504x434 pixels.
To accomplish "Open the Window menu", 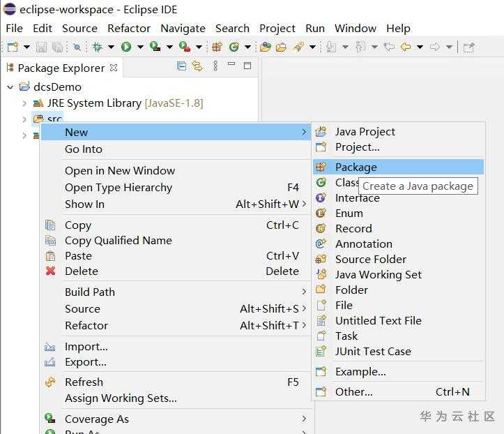I will [356, 29].
